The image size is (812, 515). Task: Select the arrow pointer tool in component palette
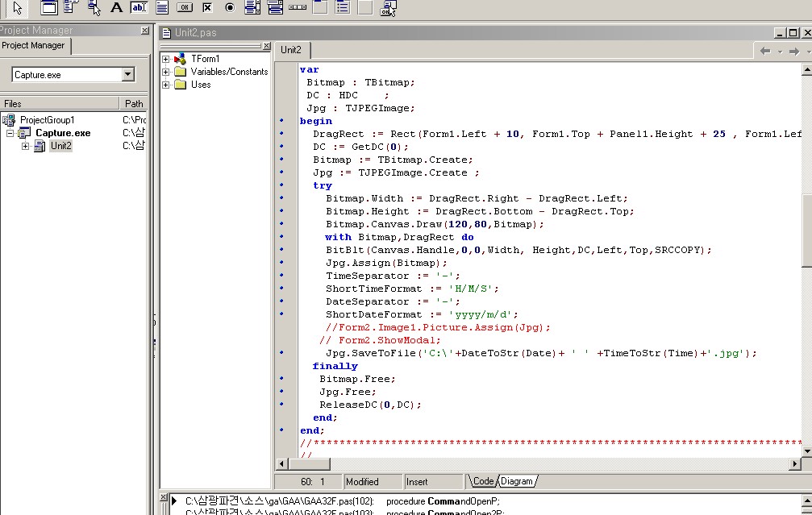click(x=19, y=8)
